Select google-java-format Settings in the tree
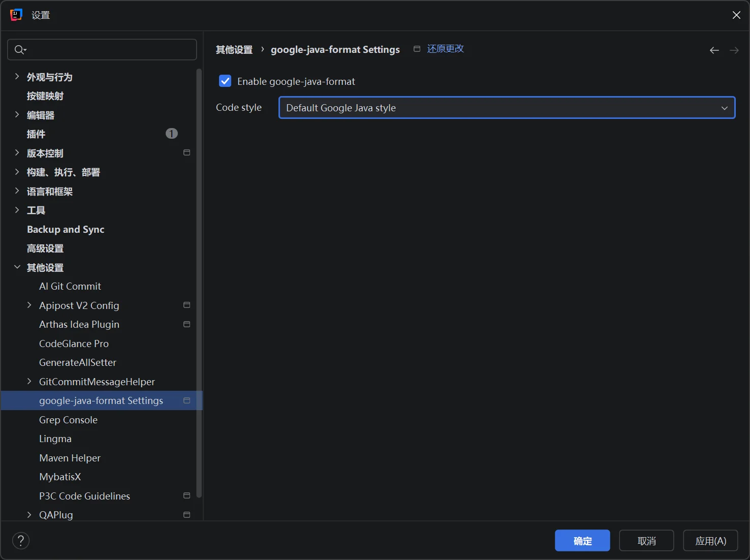The width and height of the screenshot is (750, 560). pos(101,400)
